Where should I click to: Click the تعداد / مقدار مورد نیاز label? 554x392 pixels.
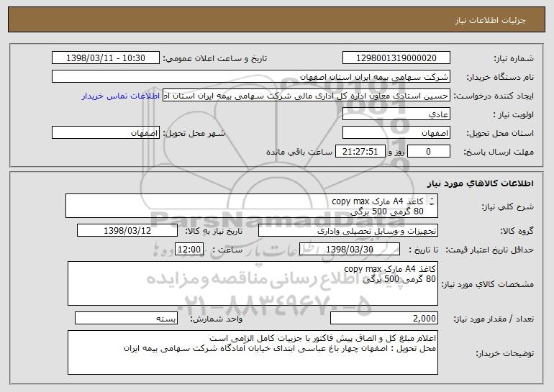coord(494,319)
